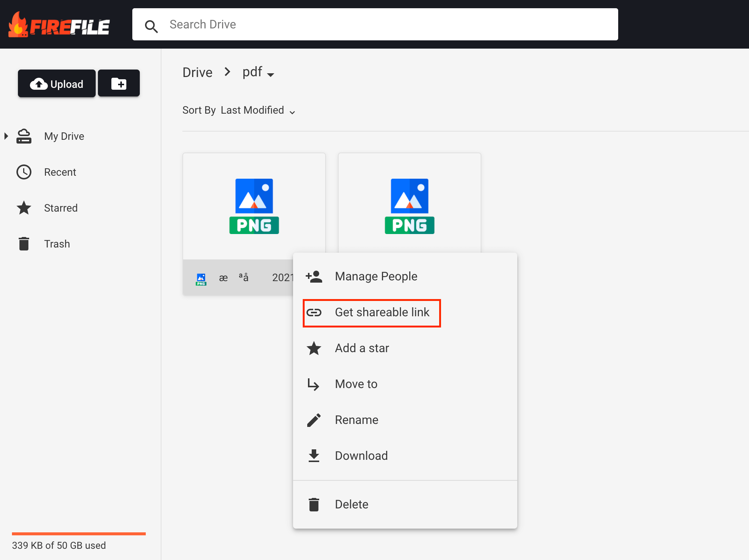
Task: Click the Delete option
Action: click(352, 504)
